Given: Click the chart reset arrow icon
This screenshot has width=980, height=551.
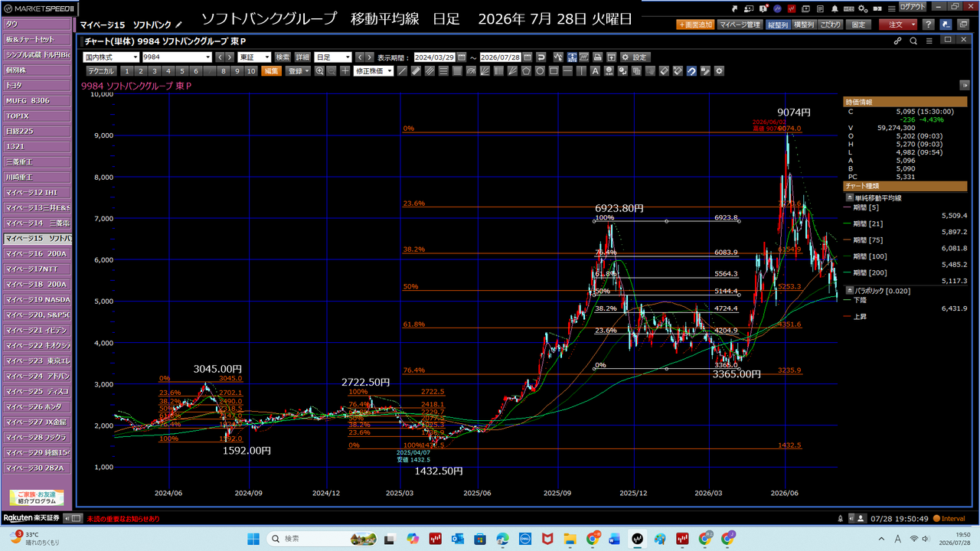Looking at the screenshot, I should pos(541,57).
